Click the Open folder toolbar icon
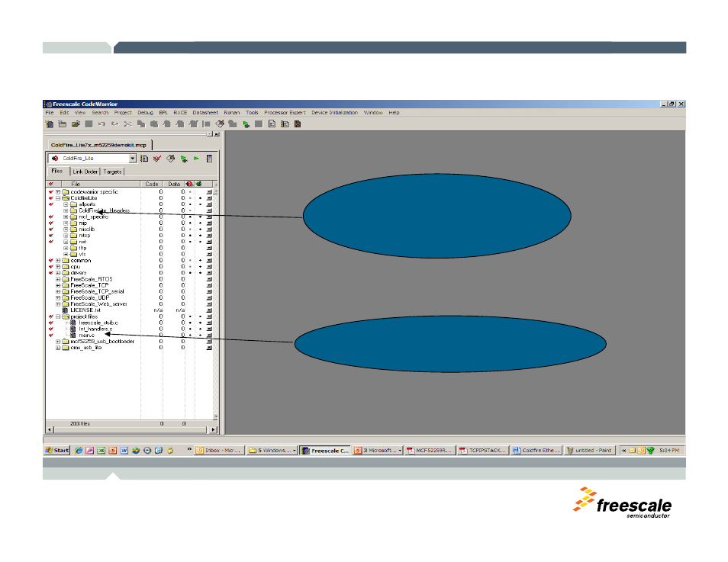728x562 pixels. pos(76,124)
